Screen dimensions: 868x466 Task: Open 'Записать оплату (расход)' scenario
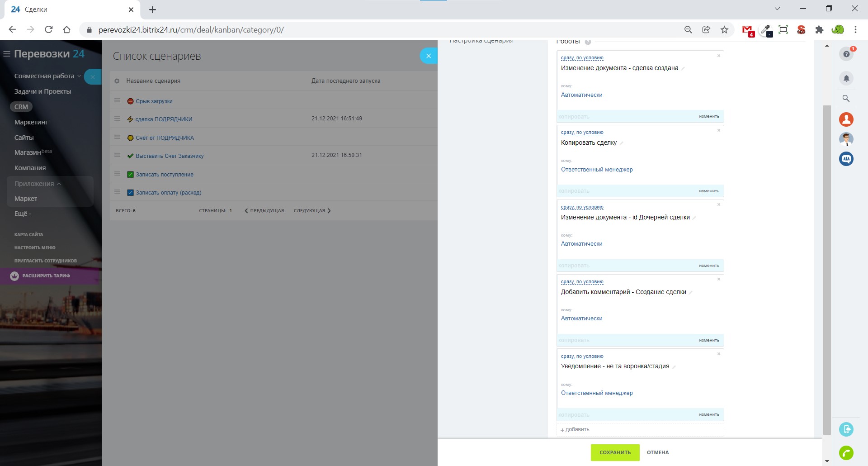coord(168,193)
